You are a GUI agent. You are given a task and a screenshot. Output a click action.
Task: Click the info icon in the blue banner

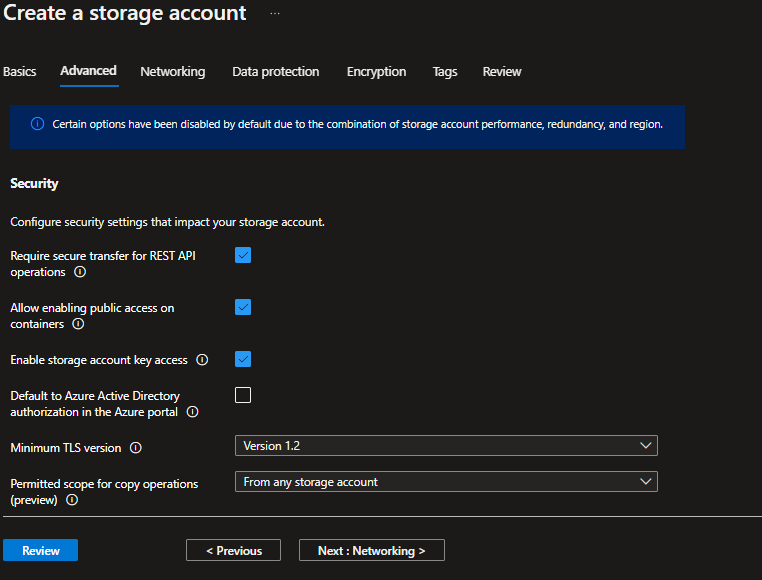coord(37,125)
